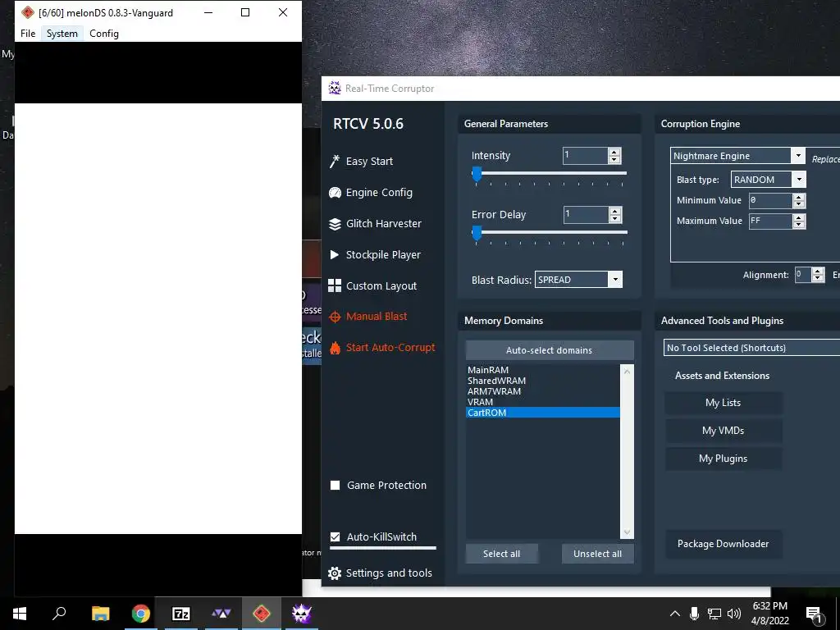Viewport: 840px width, 630px height.
Task: Open 7-Zip from the taskbar
Action: (181, 614)
